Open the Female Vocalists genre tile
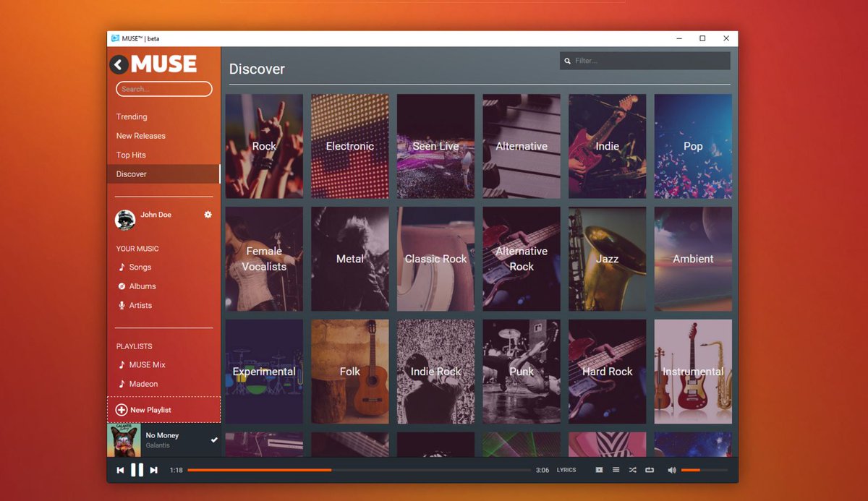868x501 pixels. click(x=264, y=259)
